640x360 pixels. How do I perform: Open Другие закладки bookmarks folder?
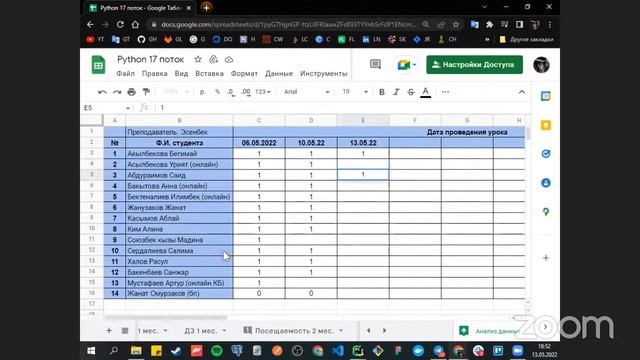pyautogui.click(x=527, y=39)
